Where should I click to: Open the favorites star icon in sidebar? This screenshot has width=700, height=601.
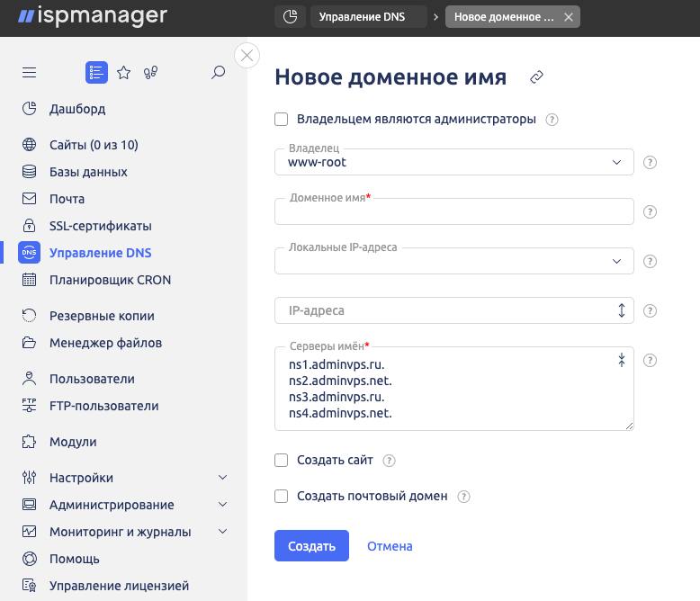pyautogui.click(x=124, y=73)
